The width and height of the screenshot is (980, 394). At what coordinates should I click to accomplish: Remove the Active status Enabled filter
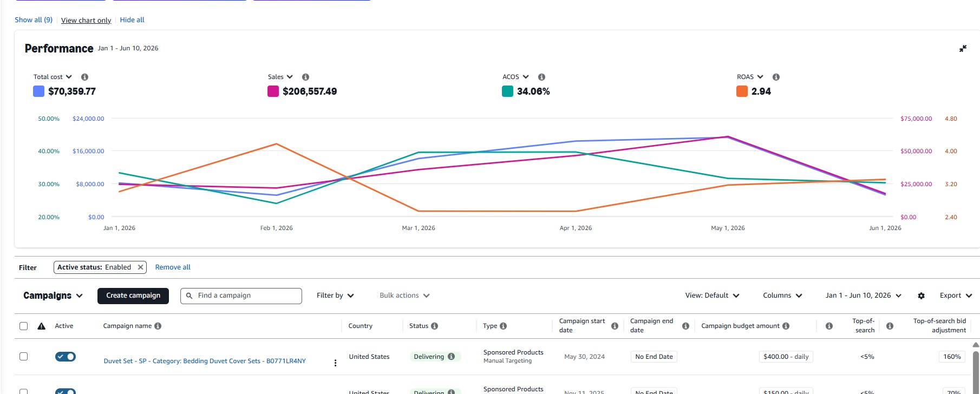tap(140, 267)
